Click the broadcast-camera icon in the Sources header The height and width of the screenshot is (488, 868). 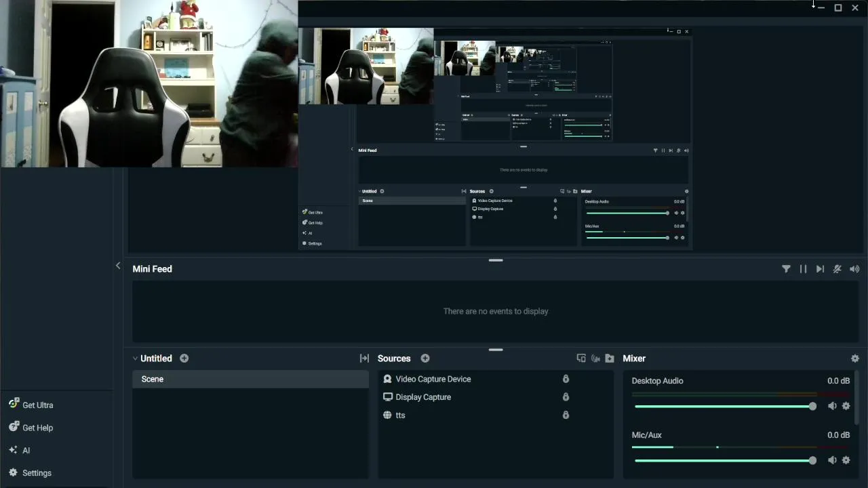[x=595, y=359]
